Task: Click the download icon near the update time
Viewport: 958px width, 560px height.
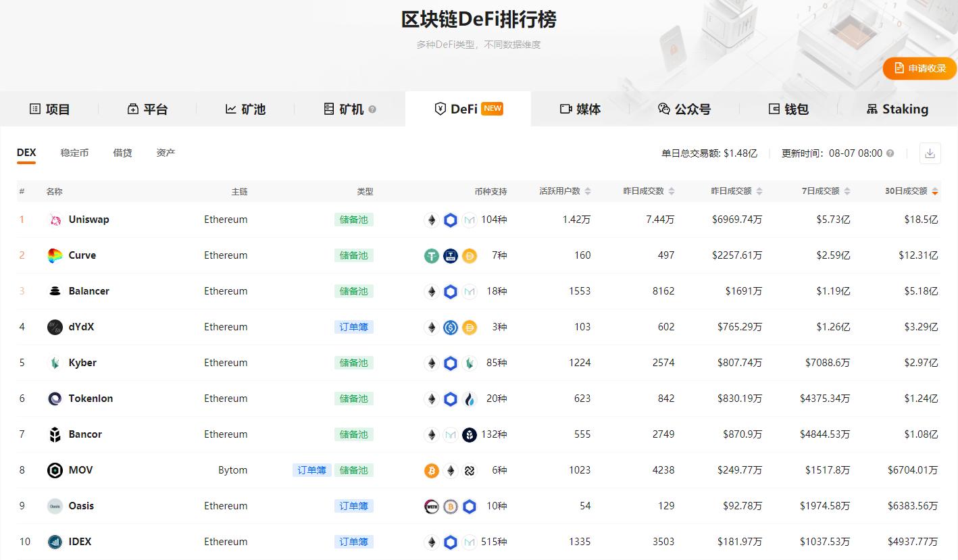Action: (x=930, y=153)
